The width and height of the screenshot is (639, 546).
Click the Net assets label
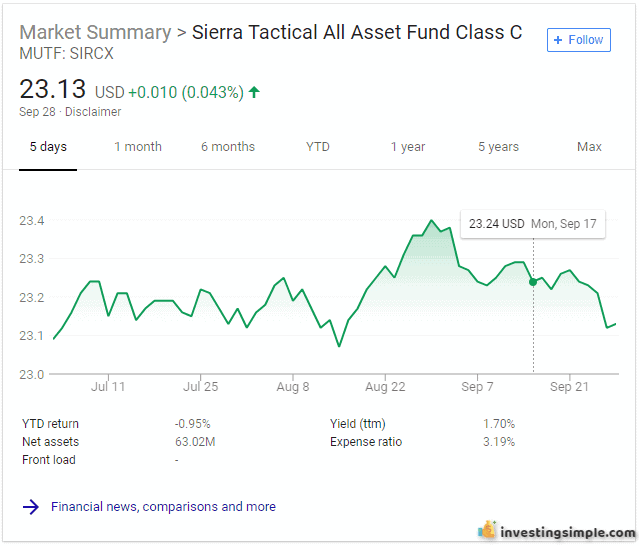point(51,442)
